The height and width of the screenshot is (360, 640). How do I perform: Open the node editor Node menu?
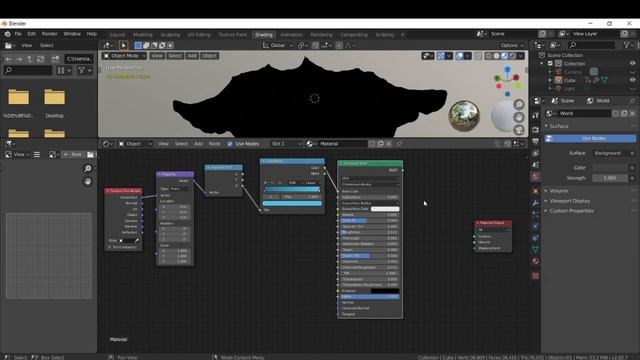click(214, 144)
